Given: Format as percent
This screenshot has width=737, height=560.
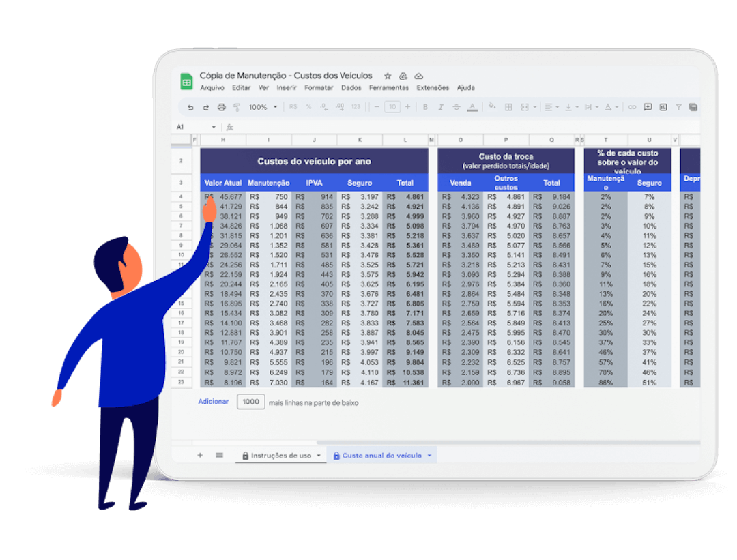Looking at the screenshot, I should pyautogui.click(x=309, y=107).
